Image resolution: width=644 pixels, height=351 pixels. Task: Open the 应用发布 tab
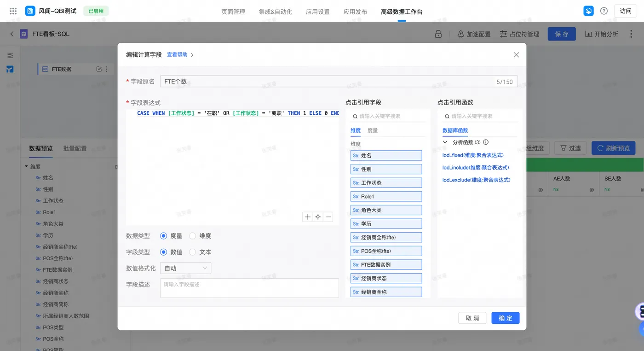[x=355, y=12]
